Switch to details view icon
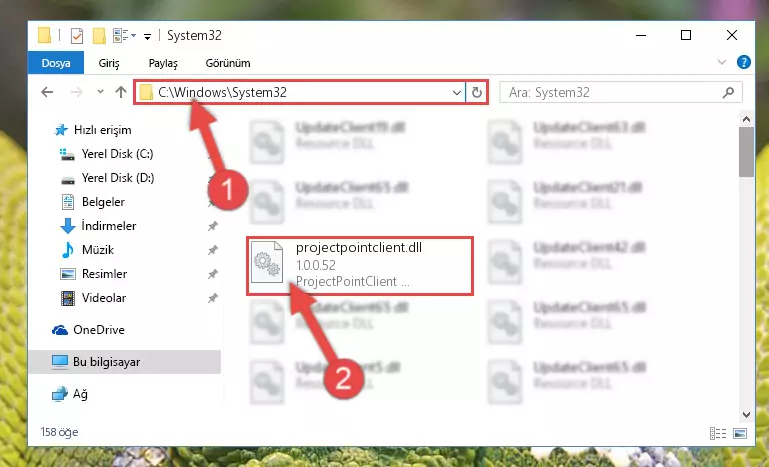The width and height of the screenshot is (769, 467). [718, 433]
